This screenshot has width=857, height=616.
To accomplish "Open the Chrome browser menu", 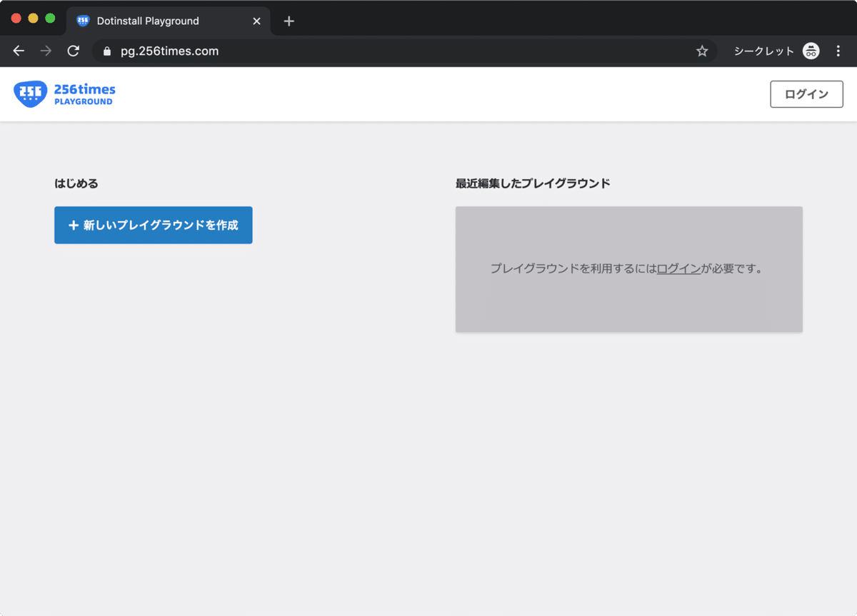I will point(838,51).
